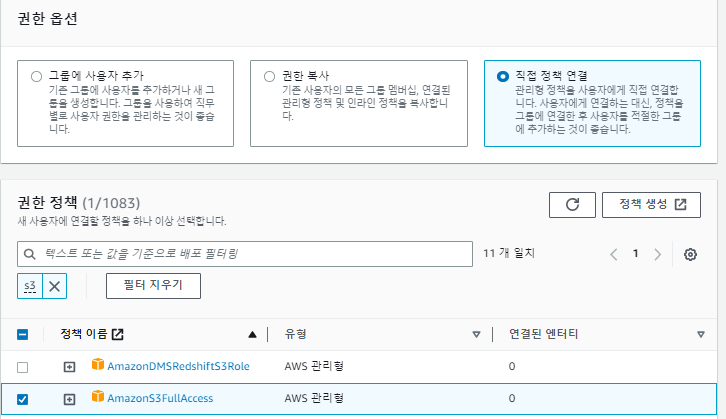Sort by 유형 column arrow

point(476,334)
